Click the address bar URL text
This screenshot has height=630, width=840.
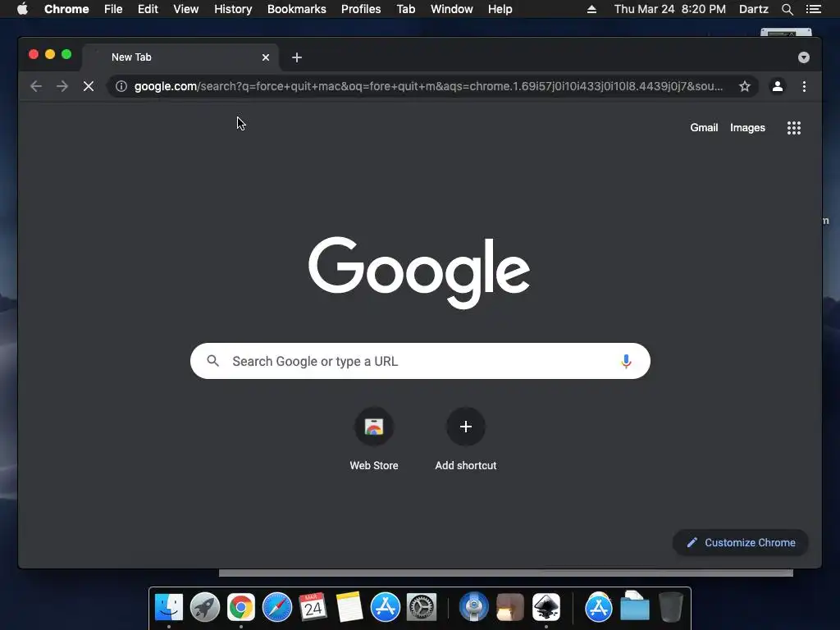pos(428,86)
